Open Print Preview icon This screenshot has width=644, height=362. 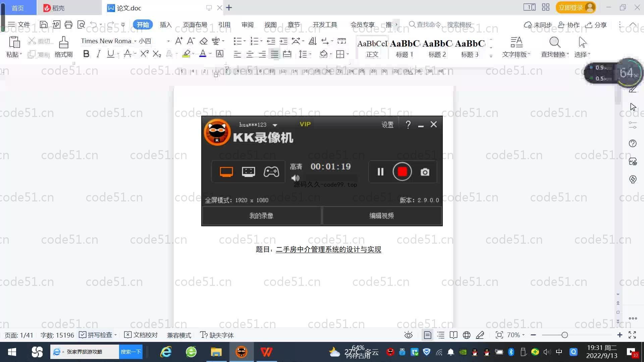tap(81, 24)
